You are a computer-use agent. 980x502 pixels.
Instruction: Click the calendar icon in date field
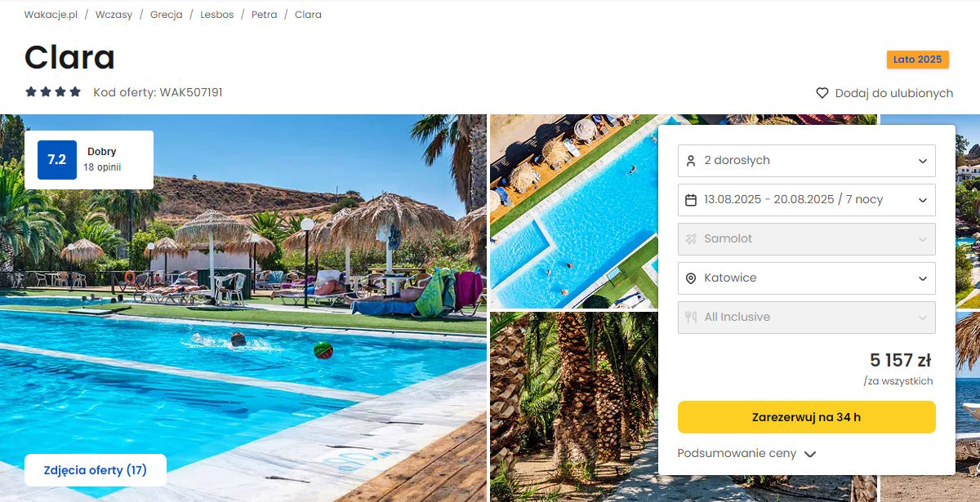[691, 200]
